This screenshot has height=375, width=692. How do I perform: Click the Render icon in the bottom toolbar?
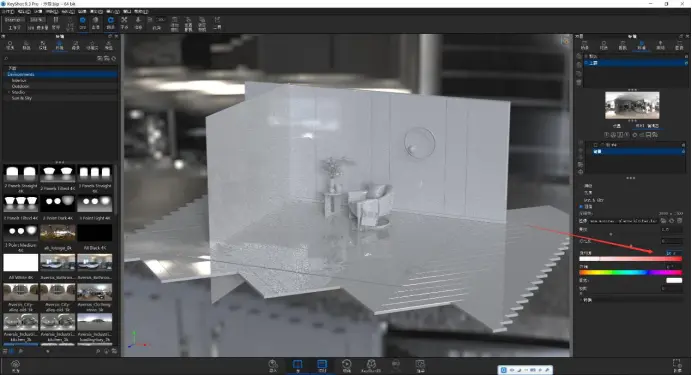pos(420,366)
